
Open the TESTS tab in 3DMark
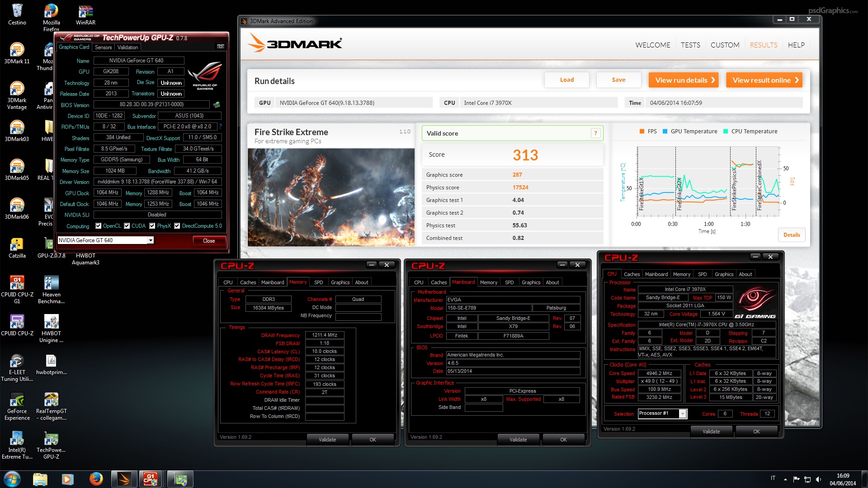click(x=690, y=45)
